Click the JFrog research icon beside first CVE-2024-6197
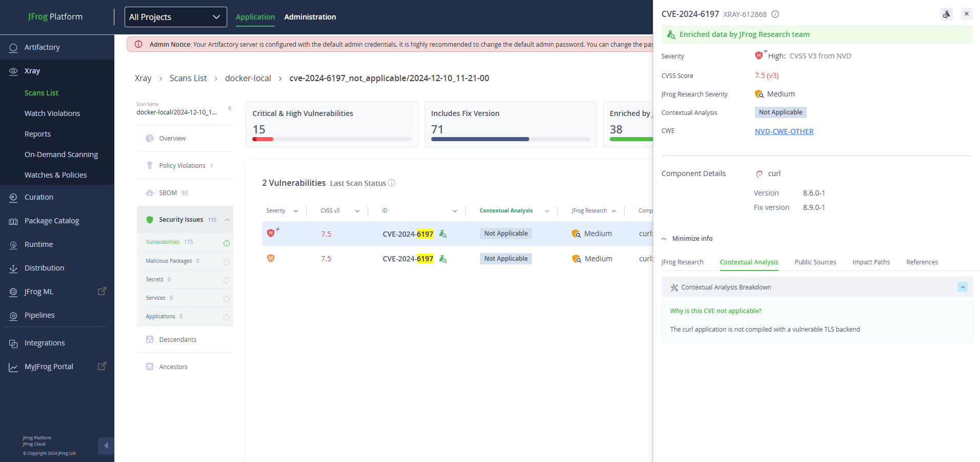 443,234
